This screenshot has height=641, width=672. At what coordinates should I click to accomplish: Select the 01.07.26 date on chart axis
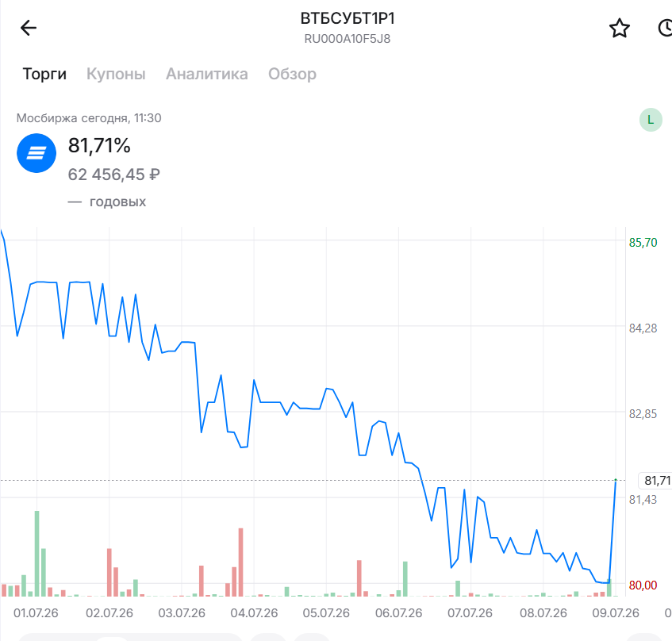36,612
